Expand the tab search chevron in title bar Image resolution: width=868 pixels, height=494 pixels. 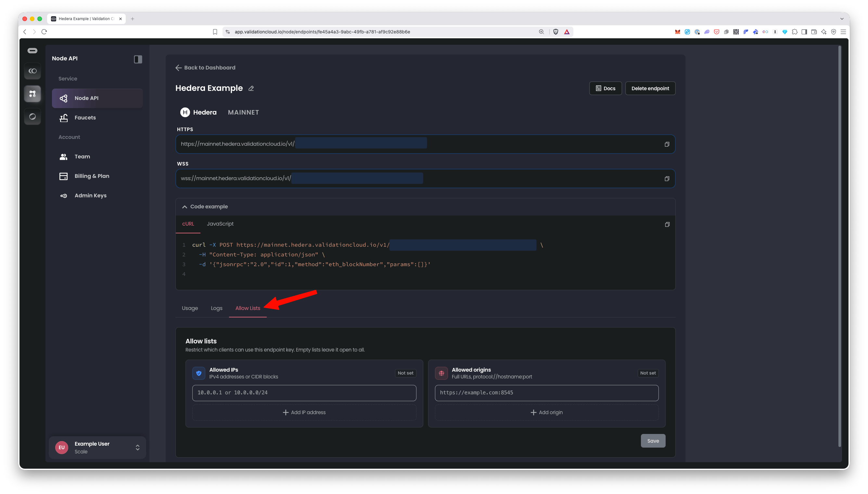pyautogui.click(x=842, y=19)
